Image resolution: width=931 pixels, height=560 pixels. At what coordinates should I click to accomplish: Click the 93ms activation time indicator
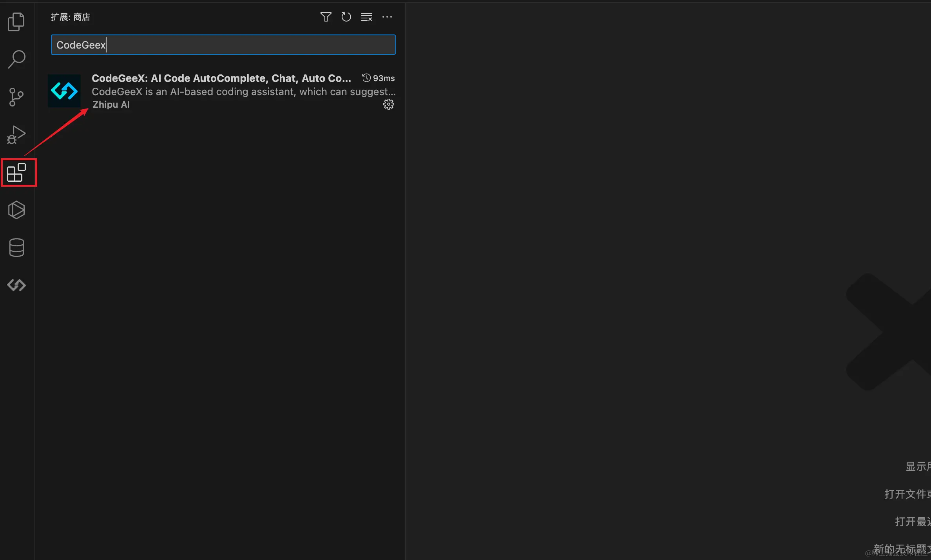click(379, 78)
